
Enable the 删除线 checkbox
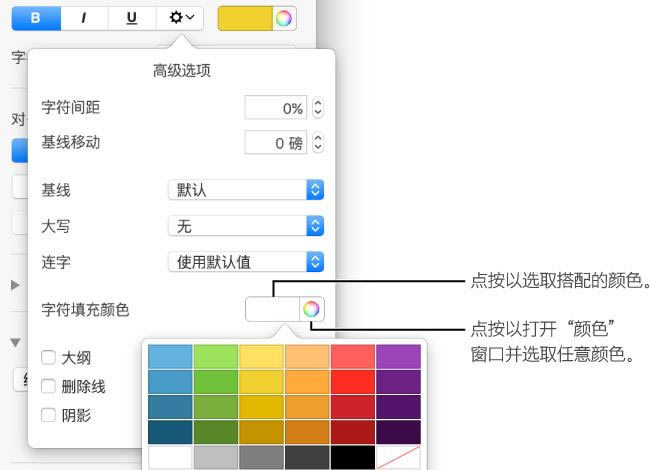48,386
